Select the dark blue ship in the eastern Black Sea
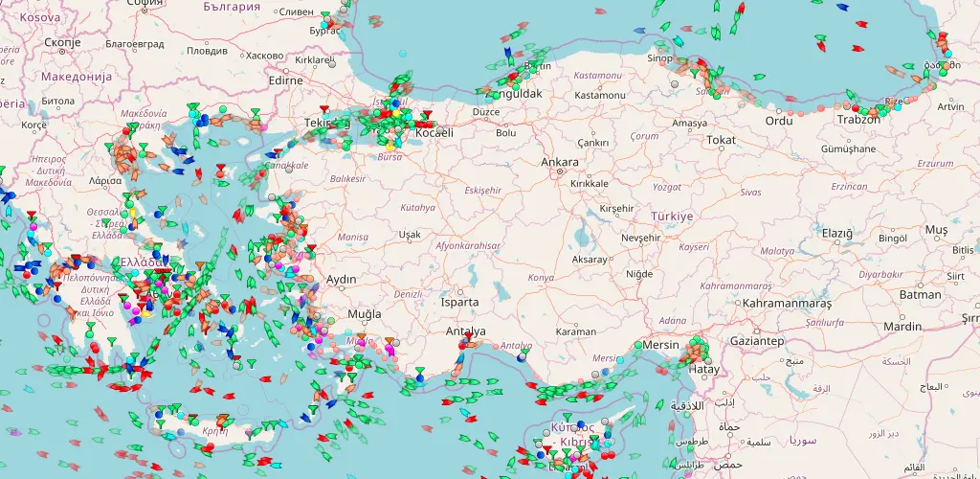 [x=843, y=8]
